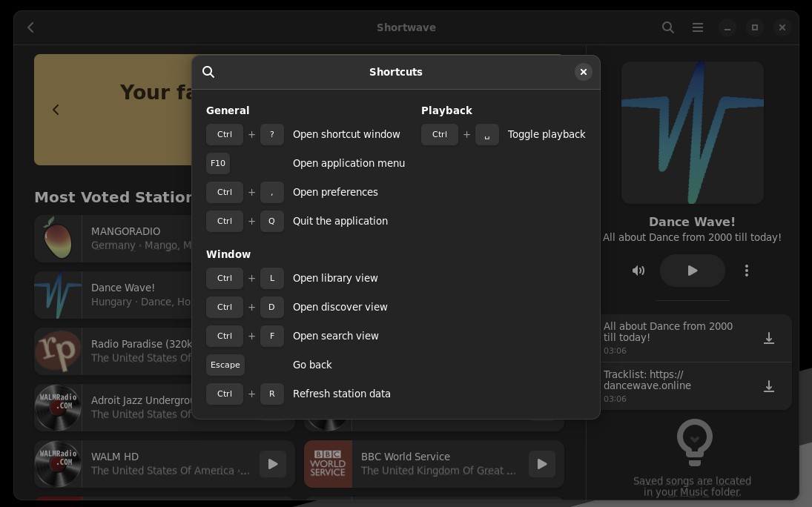Click 'Open library view' shortcut row
The width and height of the screenshot is (812, 507).
(306, 278)
